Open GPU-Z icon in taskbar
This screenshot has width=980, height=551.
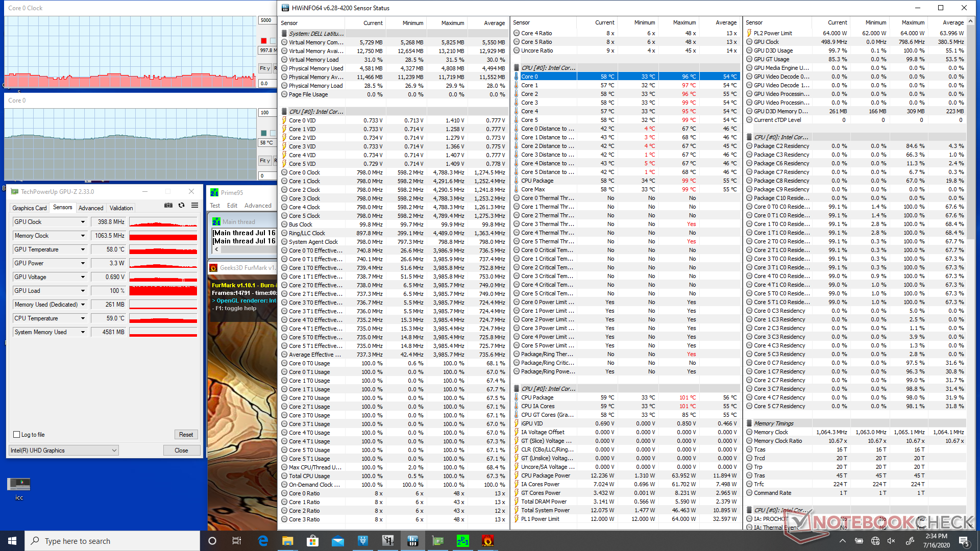(437, 541)
